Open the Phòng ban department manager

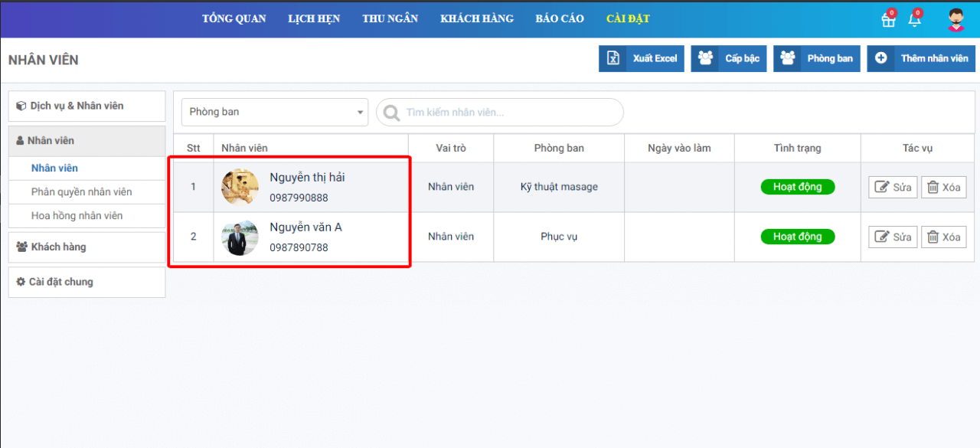click(x=817, y=58)
